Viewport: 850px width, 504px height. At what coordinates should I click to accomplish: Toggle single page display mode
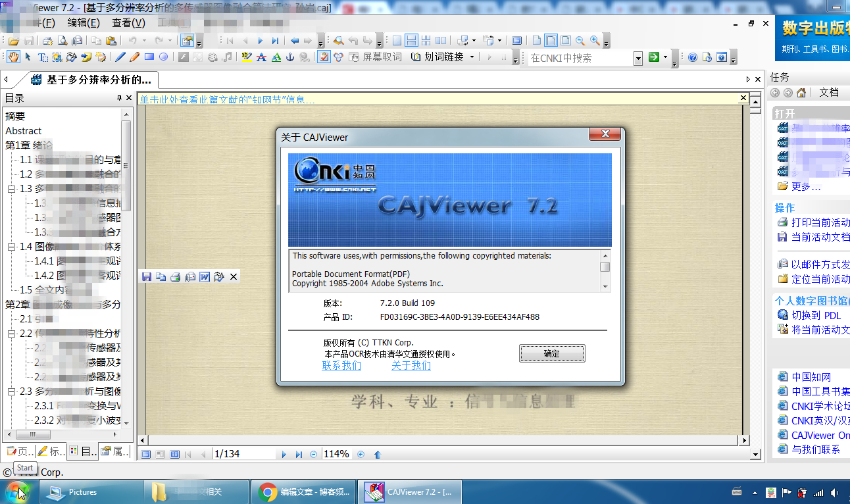pos(397,40)
